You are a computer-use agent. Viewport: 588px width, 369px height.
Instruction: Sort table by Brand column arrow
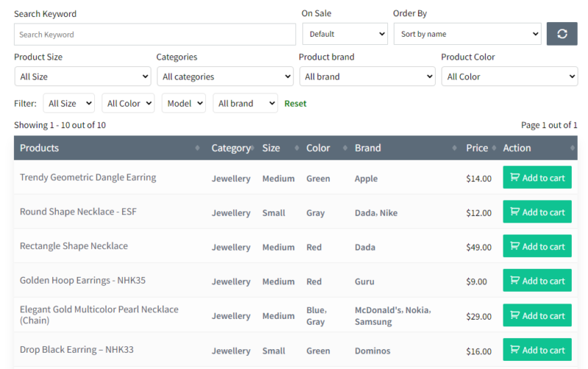454,148
